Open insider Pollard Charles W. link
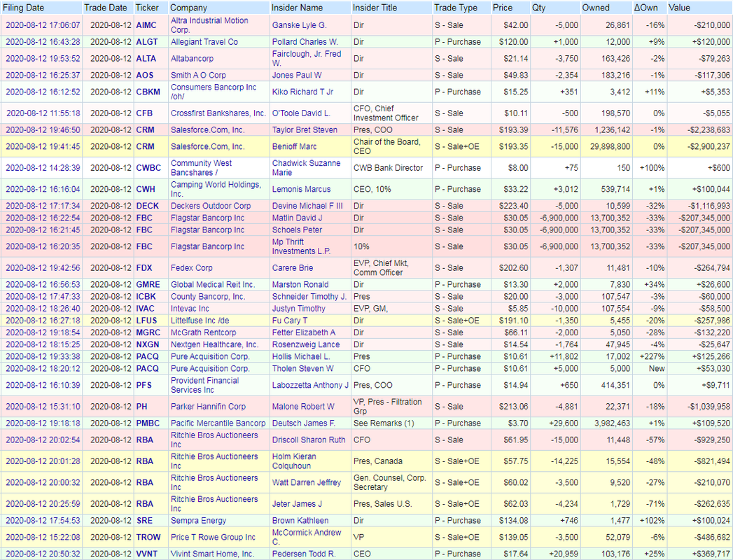The image size is (733, 560). 305,42
